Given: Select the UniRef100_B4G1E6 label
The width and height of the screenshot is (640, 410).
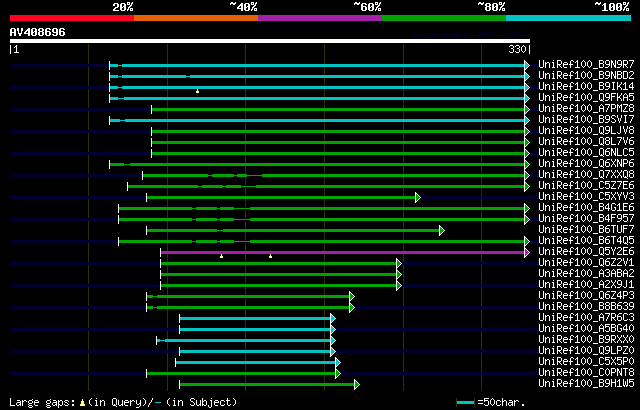Looking at the screenshot, I should (x=586, y=208).
